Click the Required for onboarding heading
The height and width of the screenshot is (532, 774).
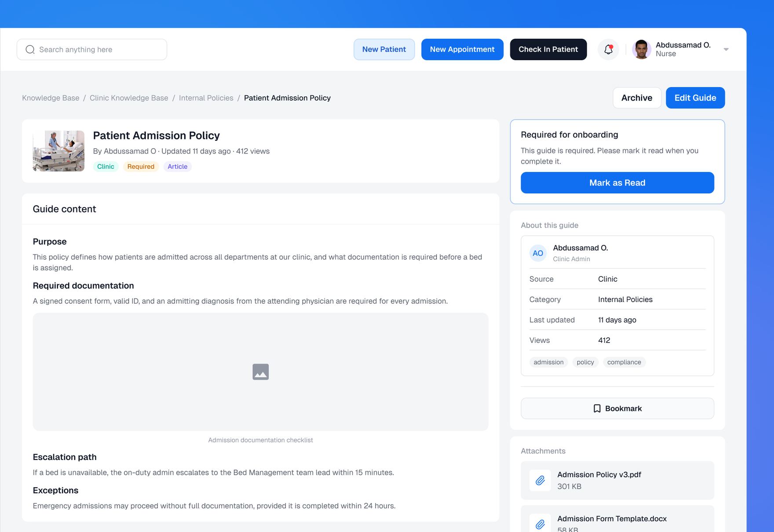pos(570,135)
